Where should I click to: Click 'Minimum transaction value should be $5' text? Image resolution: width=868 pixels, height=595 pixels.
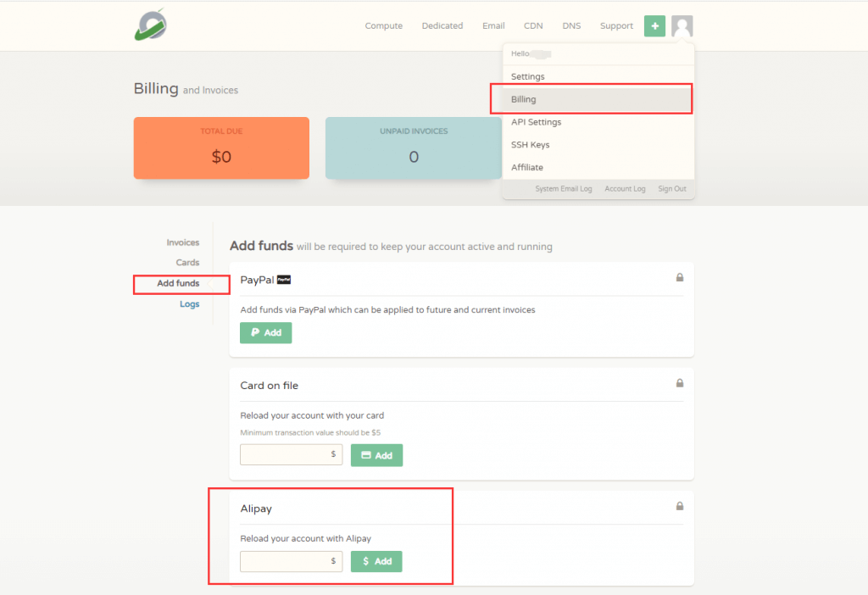pyautogui.click(x=310, y=433)
